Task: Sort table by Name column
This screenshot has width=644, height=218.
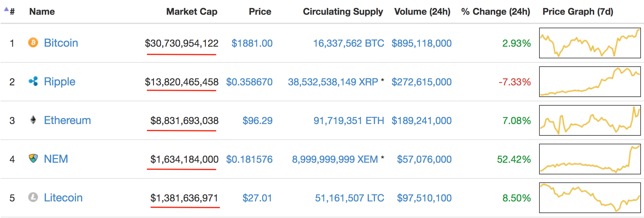Action: point(42,12)
